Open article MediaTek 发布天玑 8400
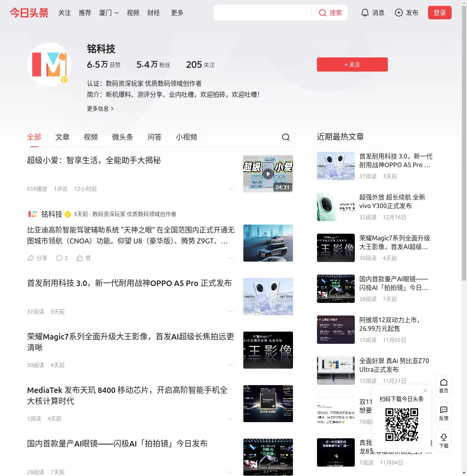Viewport: 467px width, 476px height. coord(128,395)
